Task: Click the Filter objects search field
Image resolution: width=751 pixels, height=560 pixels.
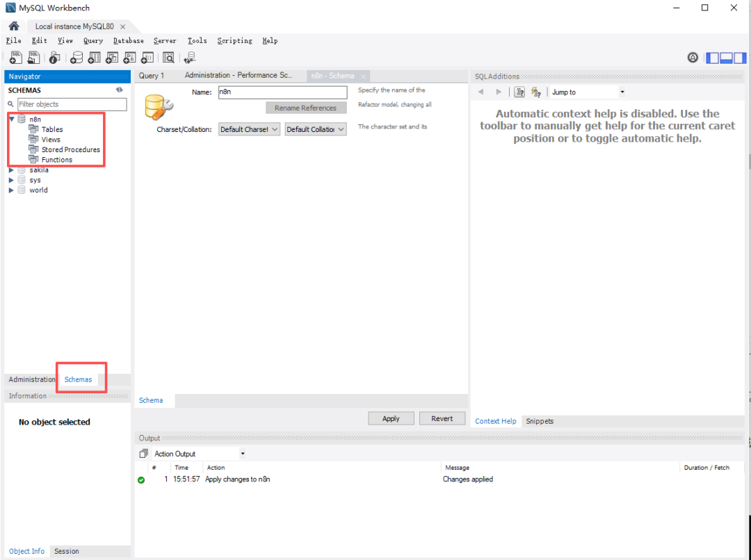Action: [x=72, y=104]
